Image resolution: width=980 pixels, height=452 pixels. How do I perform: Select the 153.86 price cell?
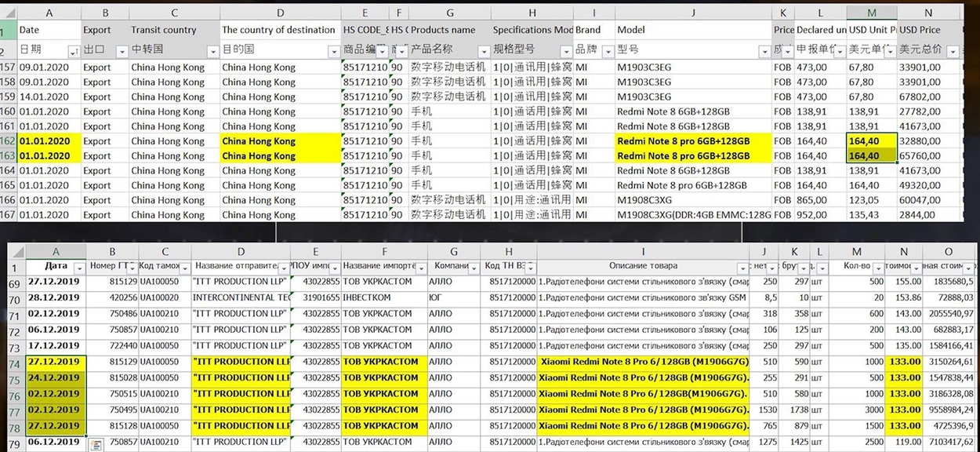coord(903,297)
